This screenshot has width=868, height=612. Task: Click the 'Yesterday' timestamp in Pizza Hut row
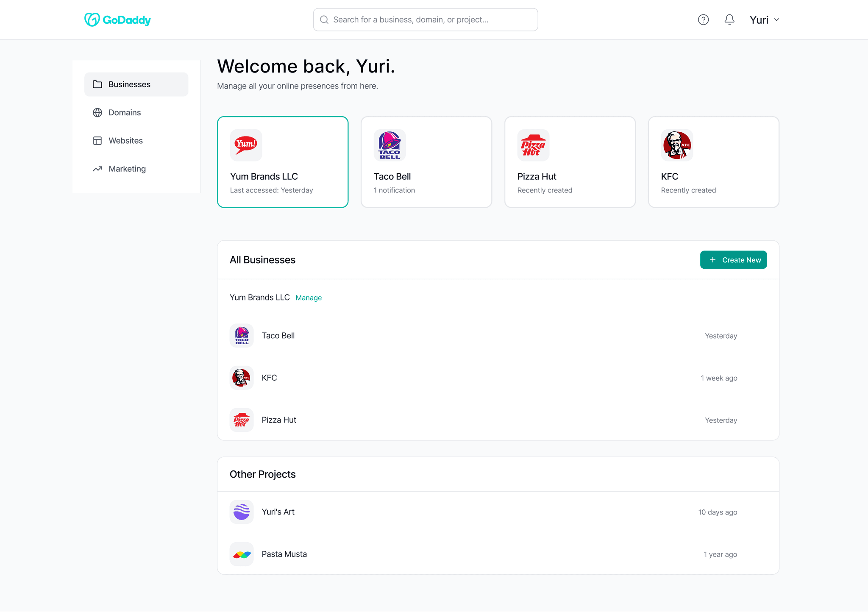(721, 420)
